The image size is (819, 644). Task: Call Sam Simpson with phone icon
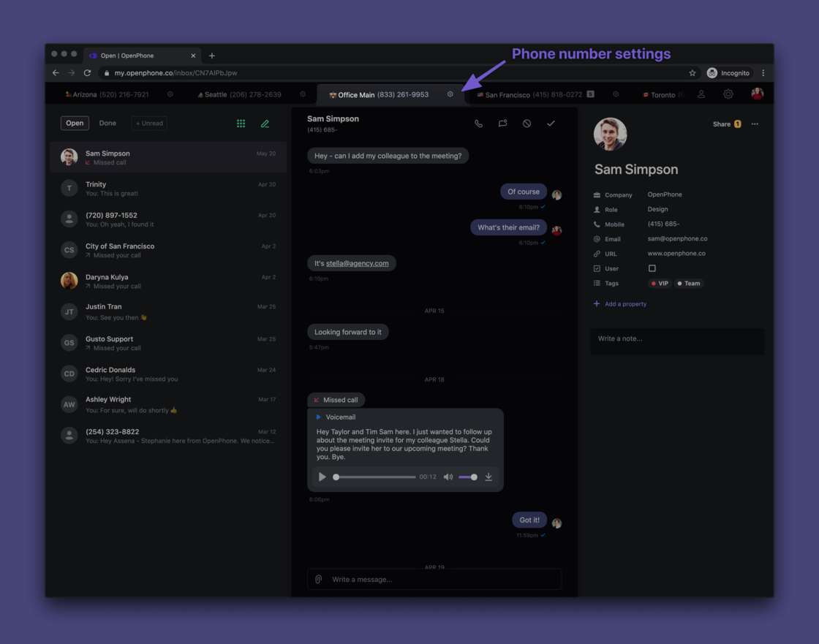pyautogui.click(x=478, y=124)
